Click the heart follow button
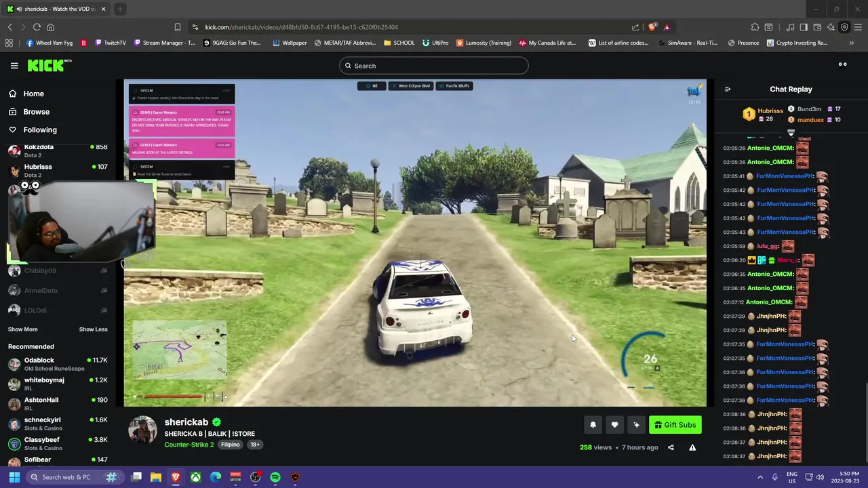The image size is (868, 488). [614, 425]
